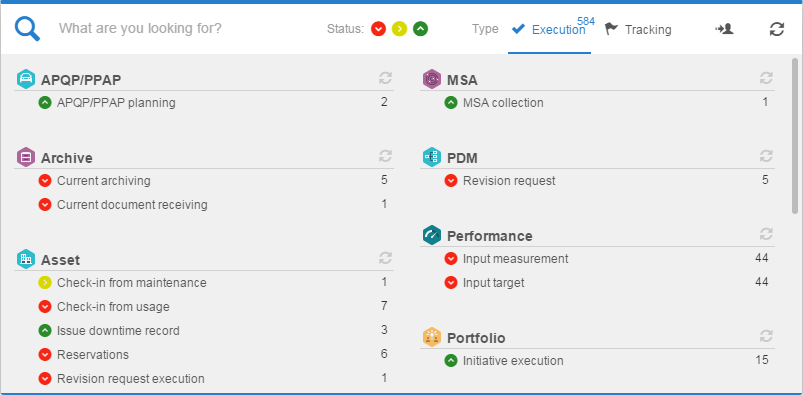
Task: Refresh the Portfolio section
Action: [766, 337]
